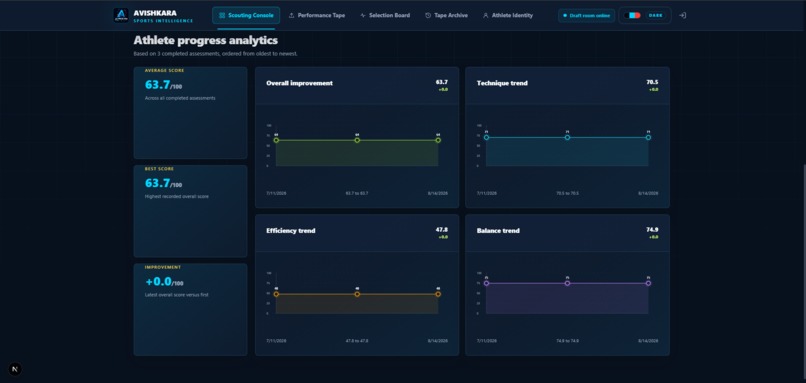Screen dimensions: 806x383
Task: Click Across all completed assessments caption
Action: (180, 98)
